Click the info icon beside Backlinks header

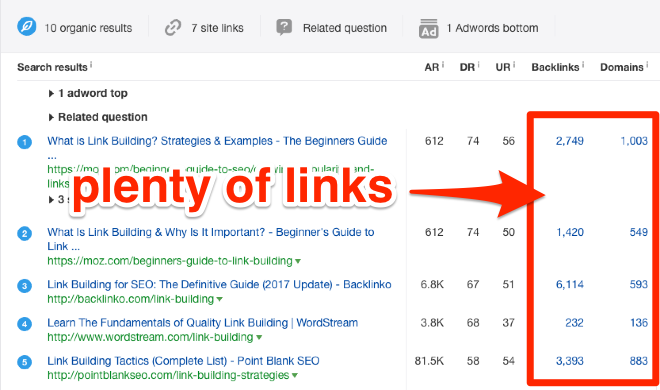point(583,64)
